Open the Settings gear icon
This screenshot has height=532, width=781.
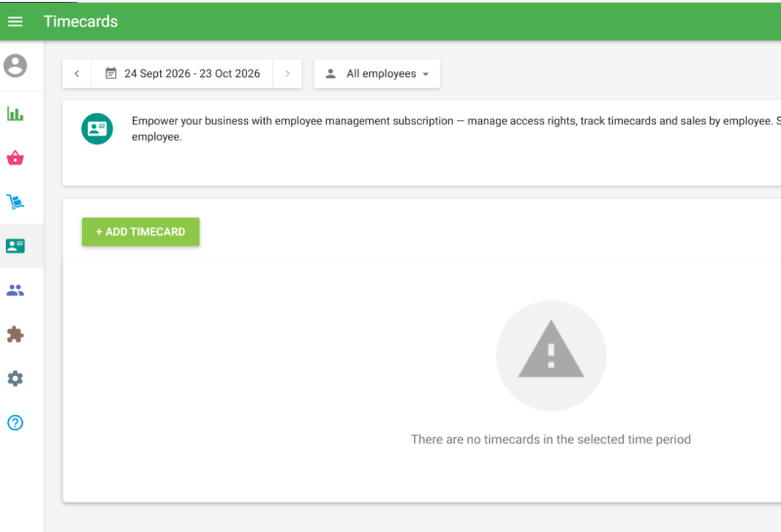click(15, 379)
